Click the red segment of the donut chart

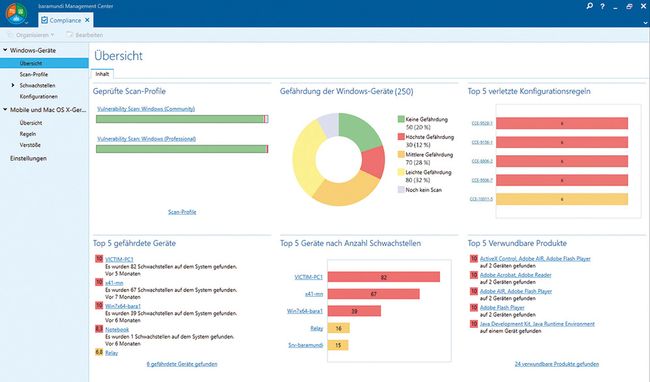coord(373,162)
